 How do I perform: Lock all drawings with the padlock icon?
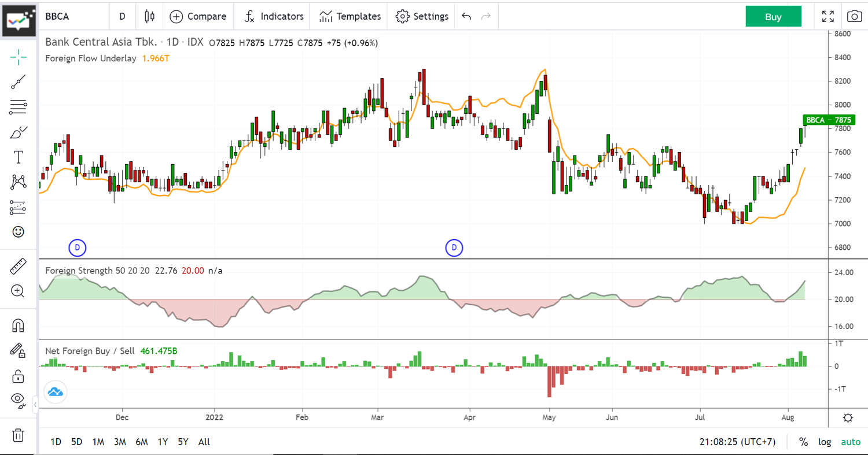point(18,376)
